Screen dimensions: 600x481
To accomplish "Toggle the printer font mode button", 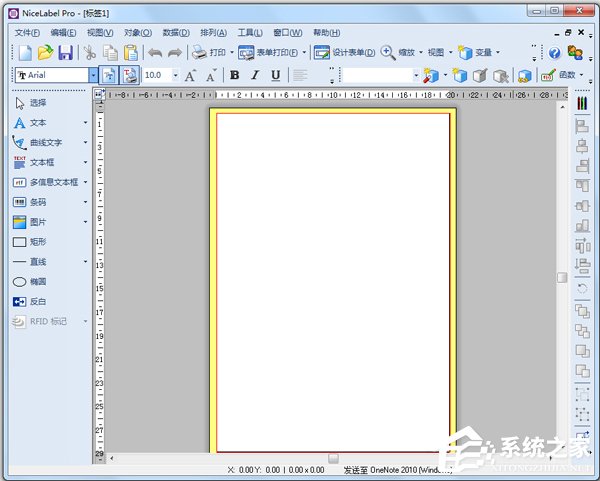I will 130,75.
